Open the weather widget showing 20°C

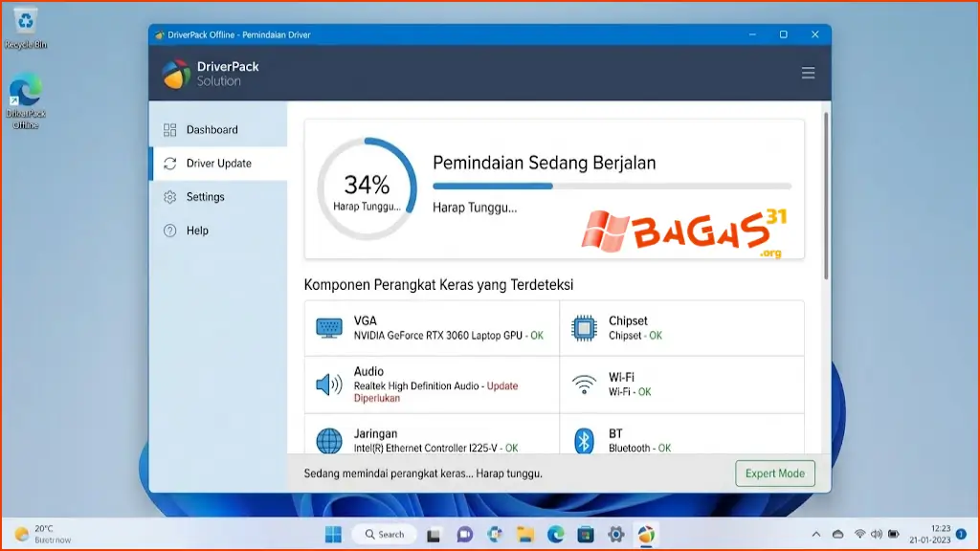pyautogui.click(x=42, y=534)
